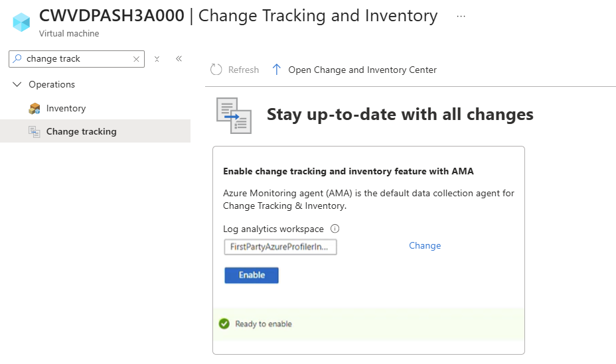Click the Log analytics workspace info icon
The height and width of the screenshot is (364, 616).
coord(335,229)
